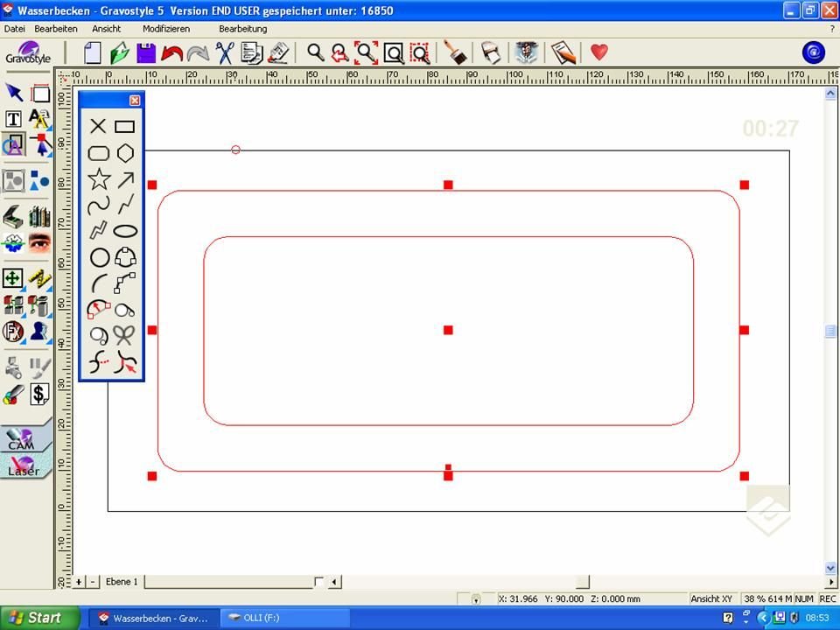Select the paint brush toolbar icon
The image size is (840, 630).
[x=455, y=52]
